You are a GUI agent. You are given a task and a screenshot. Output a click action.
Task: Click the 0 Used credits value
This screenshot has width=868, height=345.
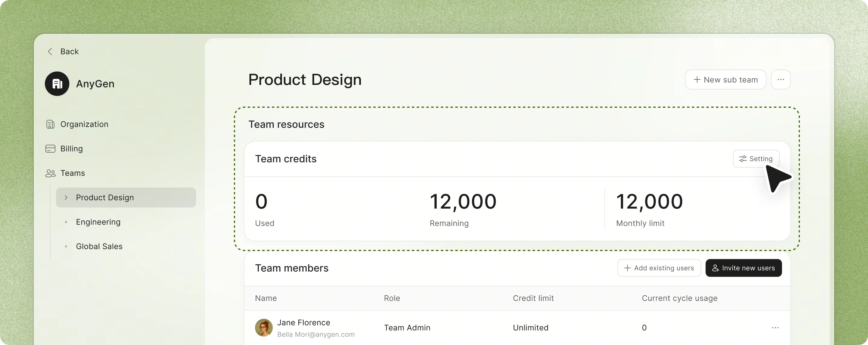[x=261, y=201]
